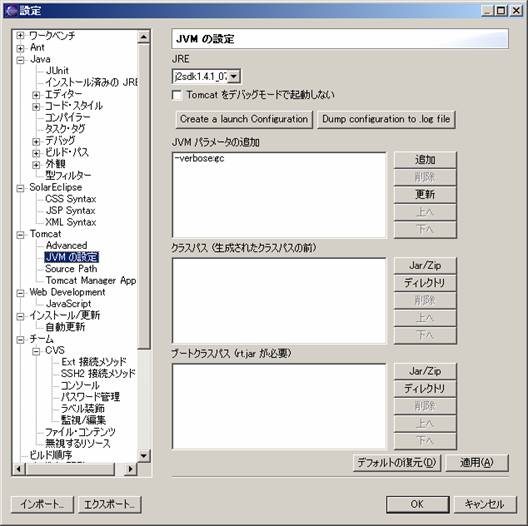528x526 pixels.
Task: Select JUnit in the preferences tree
Action: (x=57, y=70)
